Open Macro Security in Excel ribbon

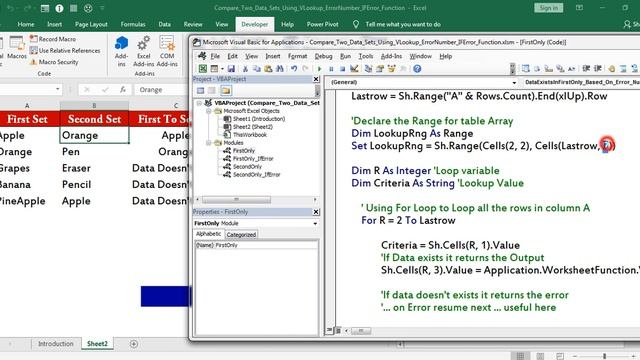(54, 62)
